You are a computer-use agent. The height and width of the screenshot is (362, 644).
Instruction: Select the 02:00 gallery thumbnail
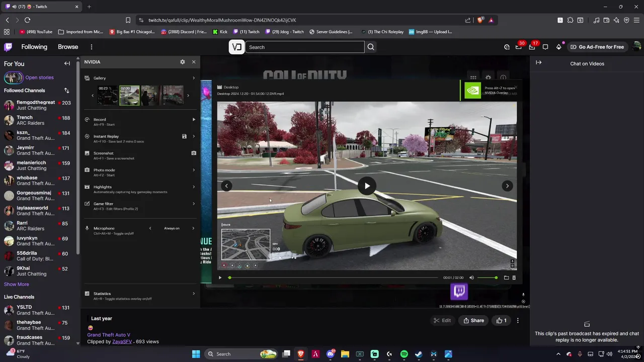(x=129, y=95)
